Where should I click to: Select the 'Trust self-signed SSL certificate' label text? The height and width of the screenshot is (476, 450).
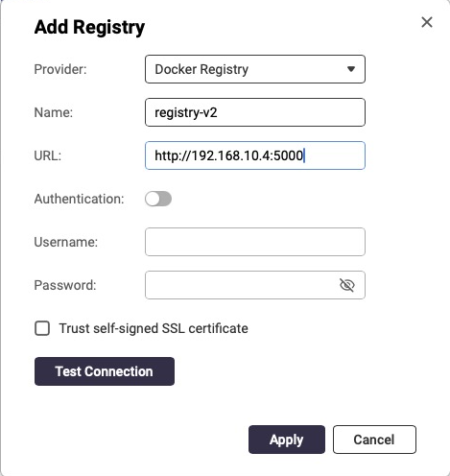click(x=154, y=328)
